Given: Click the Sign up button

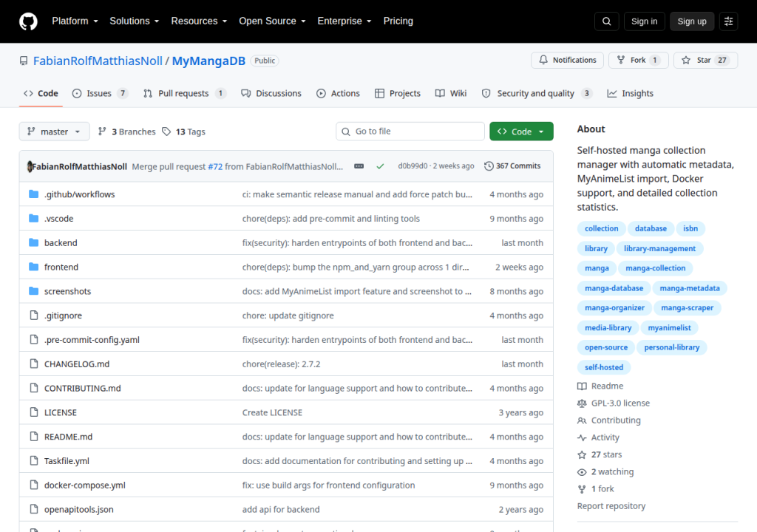Looking at the screenshot, I should tap(692, 21).
